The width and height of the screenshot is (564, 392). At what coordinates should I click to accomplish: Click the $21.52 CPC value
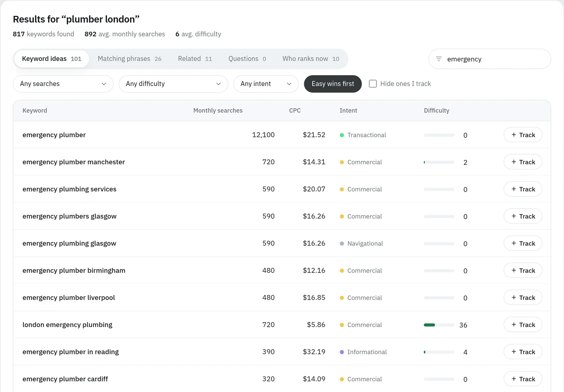point(314,135)
